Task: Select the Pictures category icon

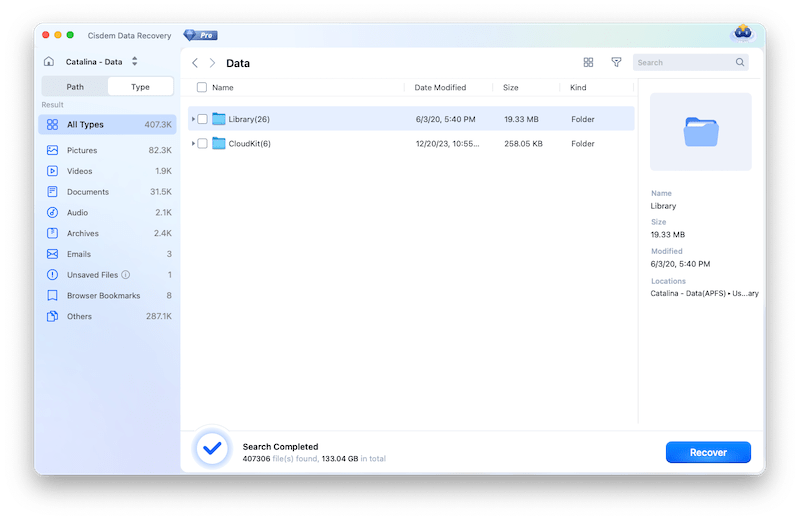Action: point(52,151)
